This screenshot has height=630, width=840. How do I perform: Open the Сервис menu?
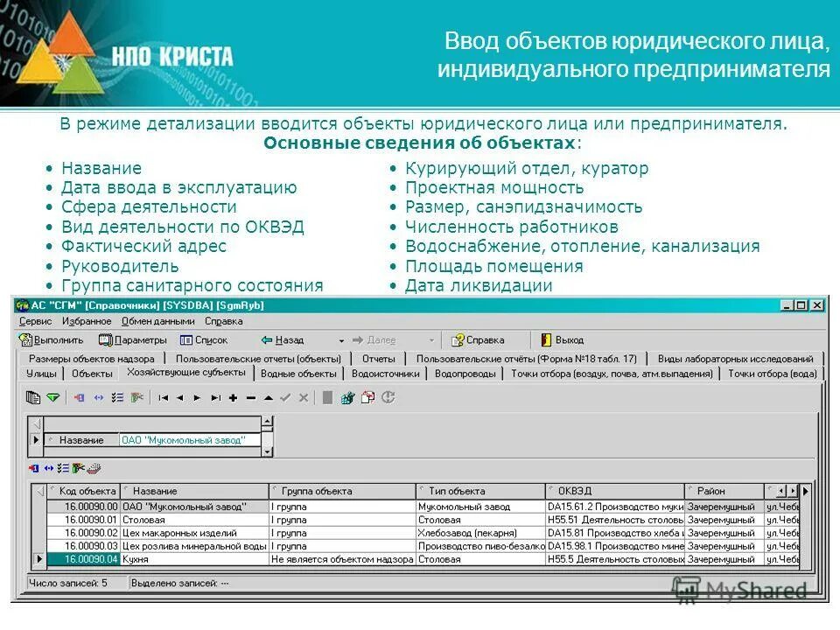point(35,321)
